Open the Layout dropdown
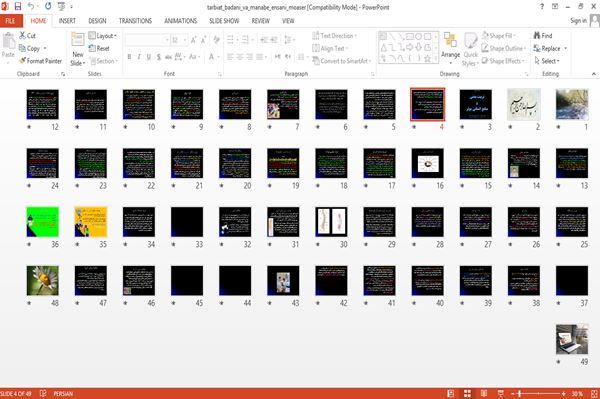This screenshot has width=600, height=399. (x=103, y=36)
